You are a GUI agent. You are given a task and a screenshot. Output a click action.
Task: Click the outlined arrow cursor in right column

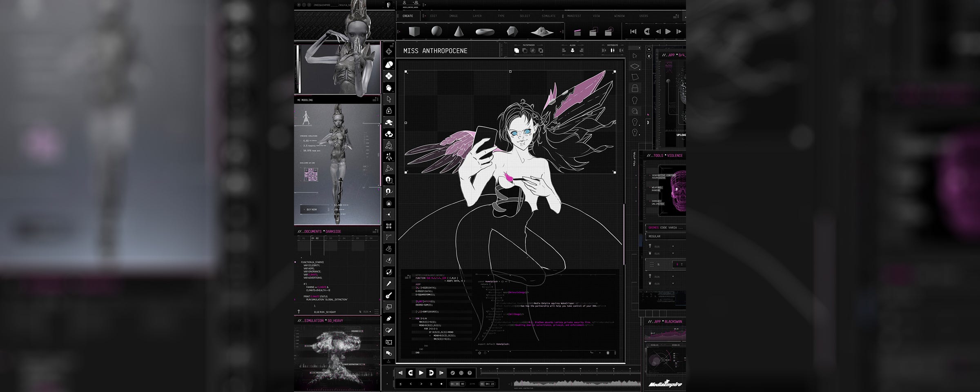coord(635,56)
